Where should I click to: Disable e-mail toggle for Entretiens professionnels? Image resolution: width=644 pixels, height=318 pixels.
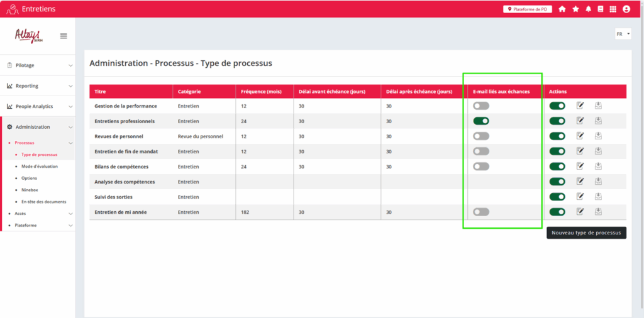click(481, 121)
